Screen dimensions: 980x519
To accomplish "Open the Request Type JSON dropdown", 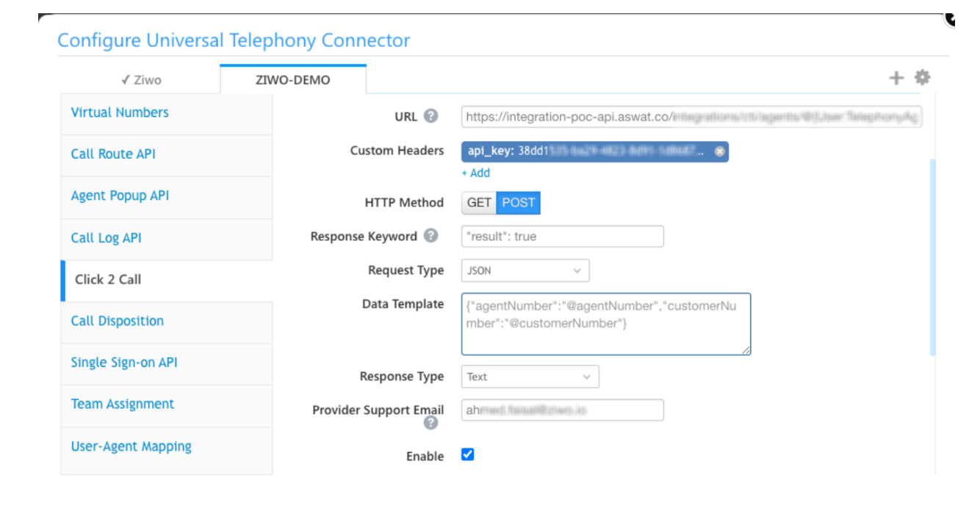I will (525, 271).
